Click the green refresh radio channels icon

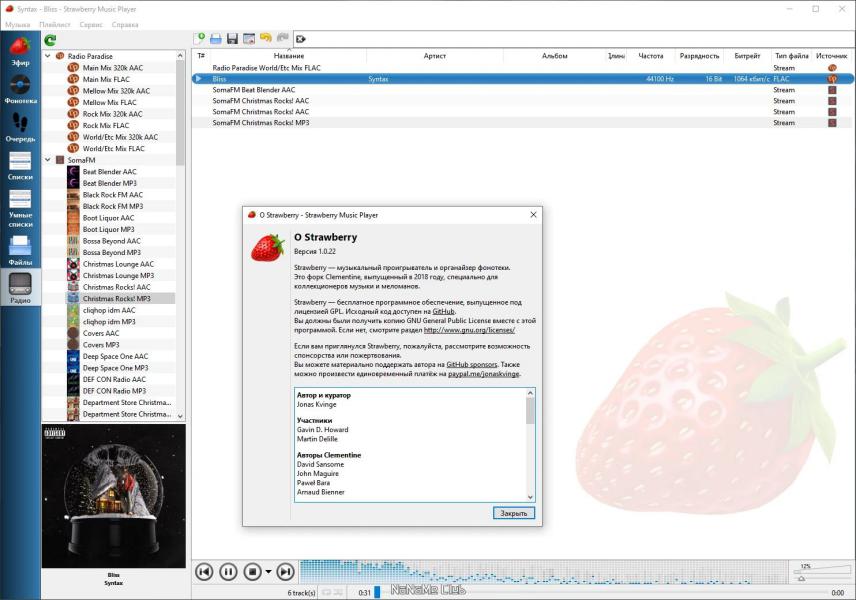pos(50,40)
